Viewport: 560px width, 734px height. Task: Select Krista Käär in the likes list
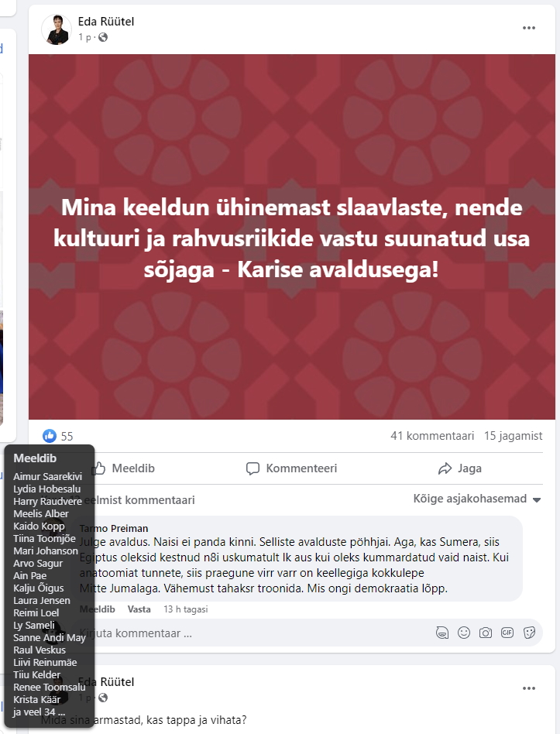pos(37,699)
